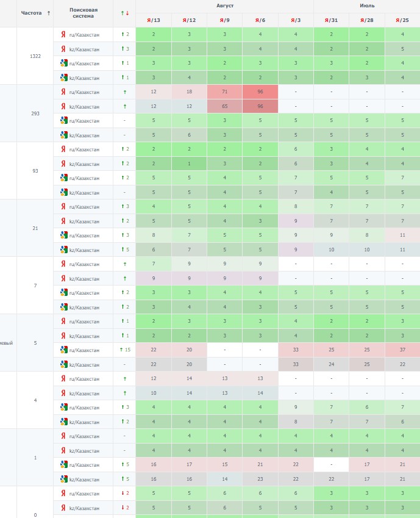Click Yandex icon in kz/Казахстан row of frequency 93
This screenshot has height=518, width=420.
63,164
